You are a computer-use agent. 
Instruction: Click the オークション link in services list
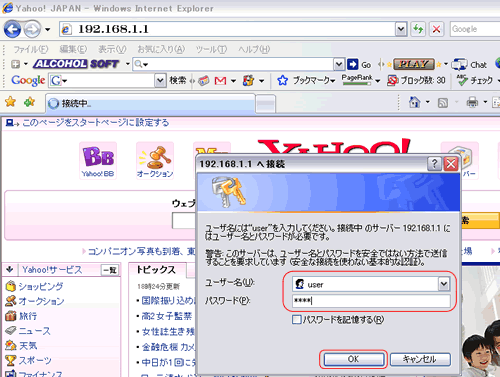pyautogui.click(x=41, y=301)
